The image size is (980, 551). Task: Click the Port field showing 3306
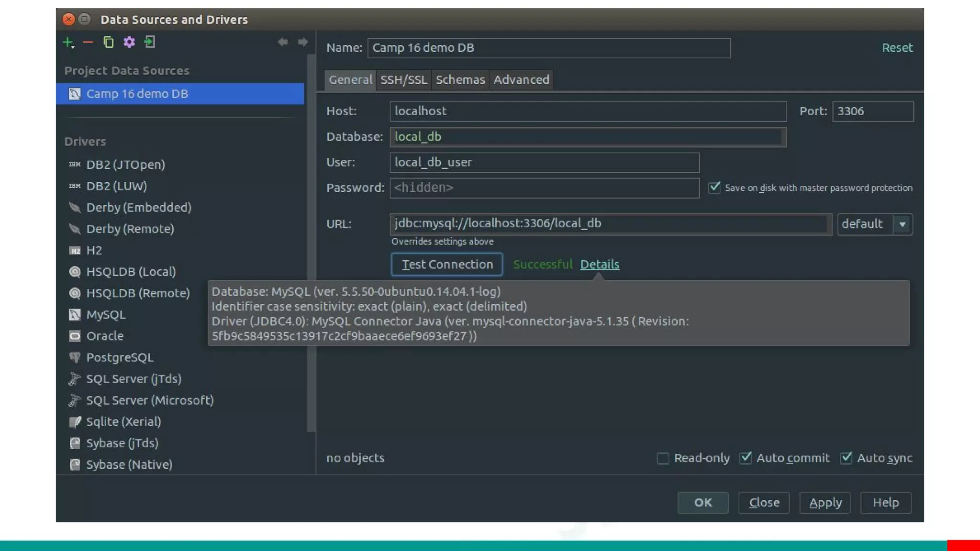[x=873, y=111]
